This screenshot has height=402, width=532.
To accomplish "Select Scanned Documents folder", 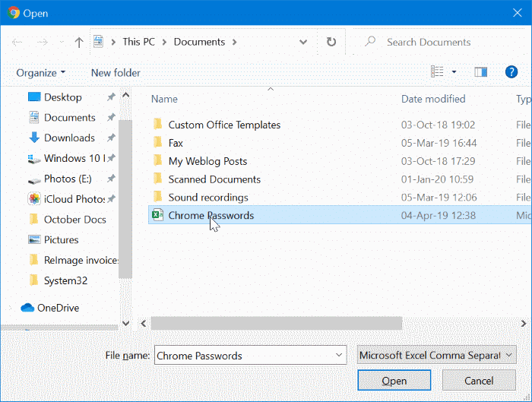I will pos(214,179).
